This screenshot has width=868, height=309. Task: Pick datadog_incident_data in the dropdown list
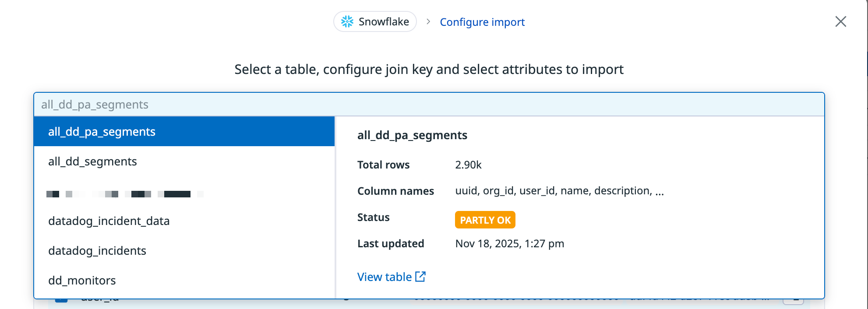point(109,221)
